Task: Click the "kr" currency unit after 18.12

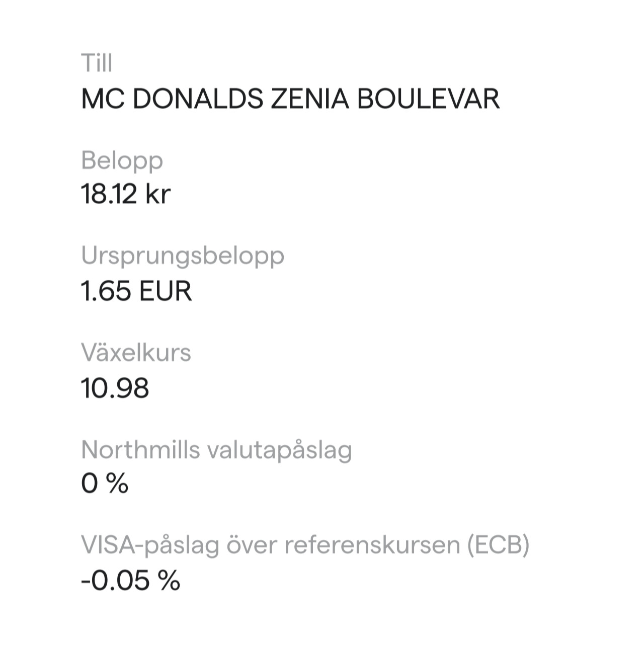Action: (158, 194)
